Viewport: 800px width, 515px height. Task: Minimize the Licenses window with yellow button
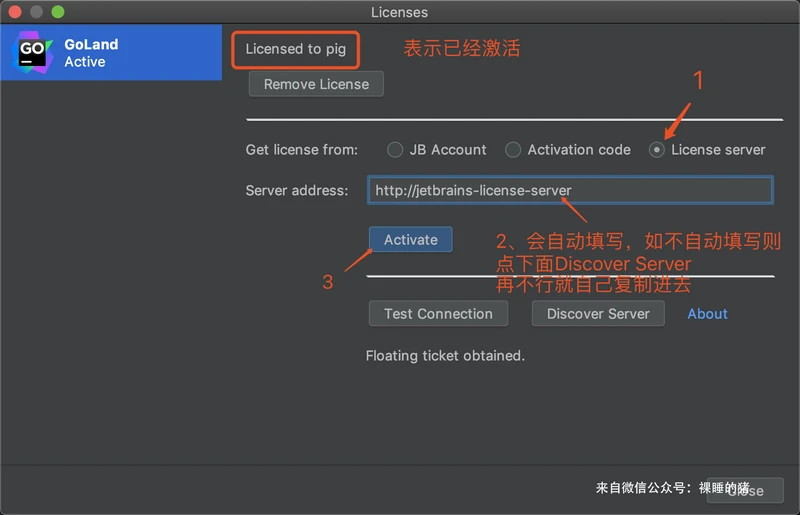point(36,12)
